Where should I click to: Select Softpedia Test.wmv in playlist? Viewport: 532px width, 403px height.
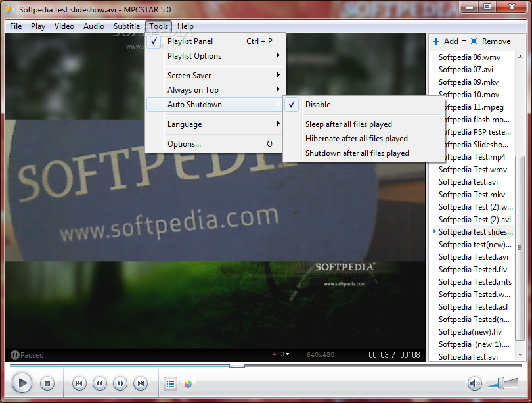473,170
